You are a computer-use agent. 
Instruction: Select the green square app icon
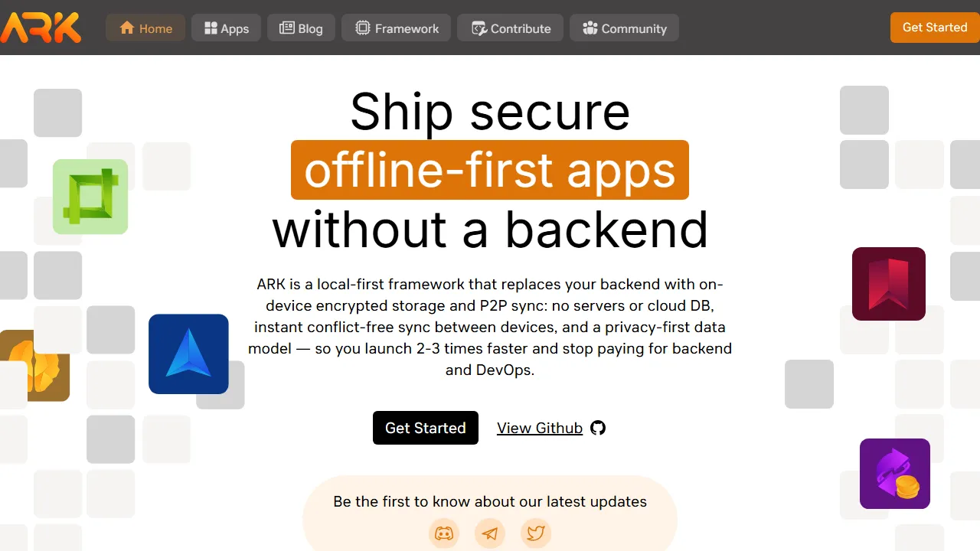[90, 197]
